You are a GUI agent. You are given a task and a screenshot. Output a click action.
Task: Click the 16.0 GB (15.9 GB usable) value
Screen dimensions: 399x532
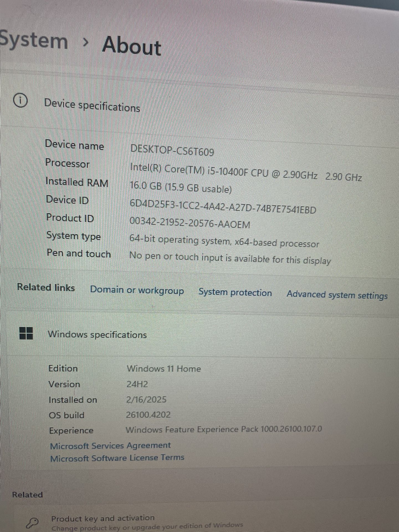pos(181,187)
